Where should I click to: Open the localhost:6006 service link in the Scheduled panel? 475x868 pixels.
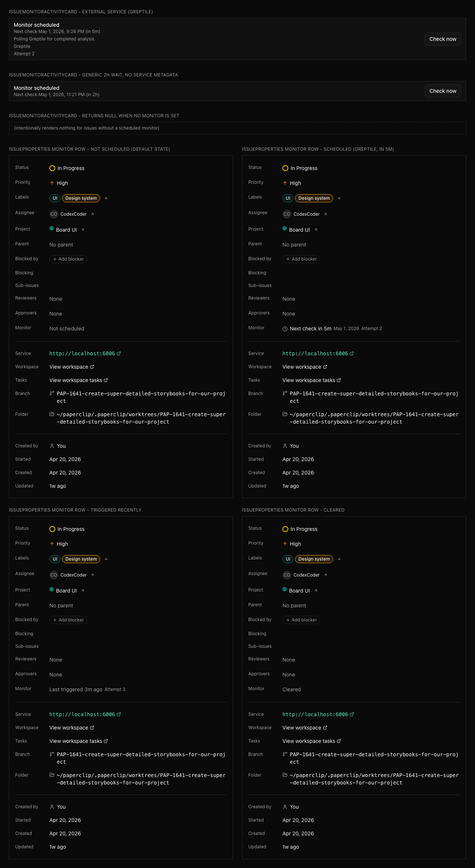coord(318,353)
